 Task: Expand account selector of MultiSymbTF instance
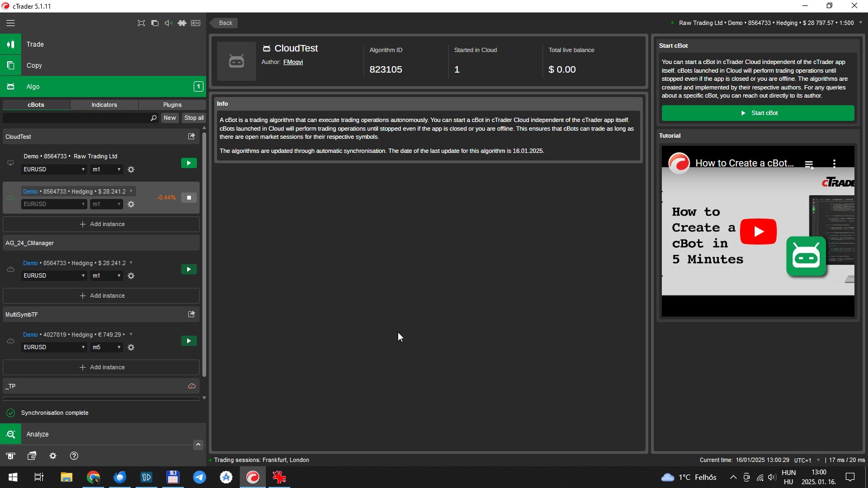click(x=78, y=335)
